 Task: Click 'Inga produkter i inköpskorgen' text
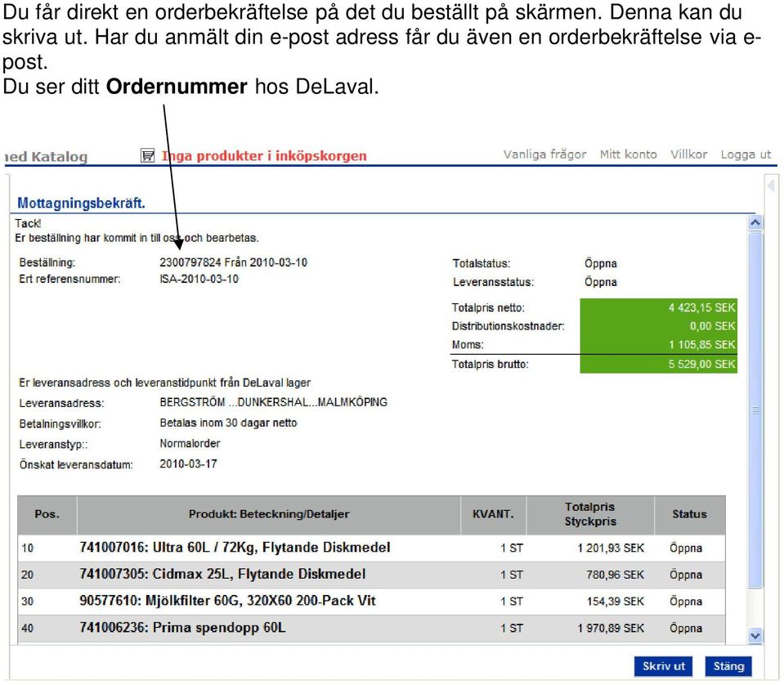(x=264, y=156)
